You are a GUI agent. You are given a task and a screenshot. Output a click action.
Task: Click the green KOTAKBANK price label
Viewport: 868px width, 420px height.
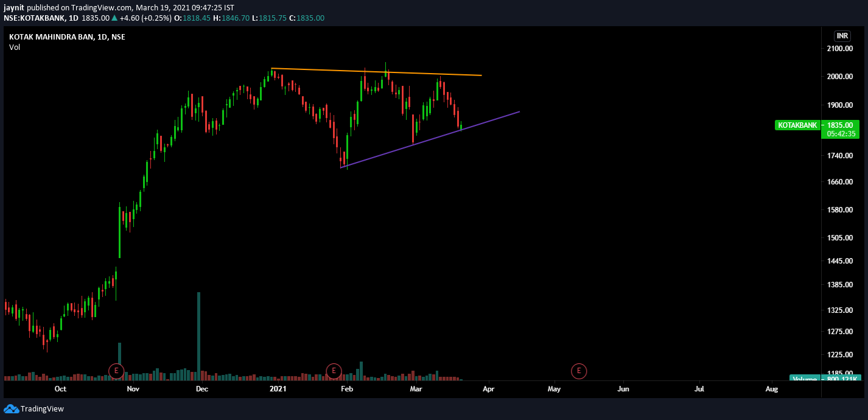coord(797,125)
